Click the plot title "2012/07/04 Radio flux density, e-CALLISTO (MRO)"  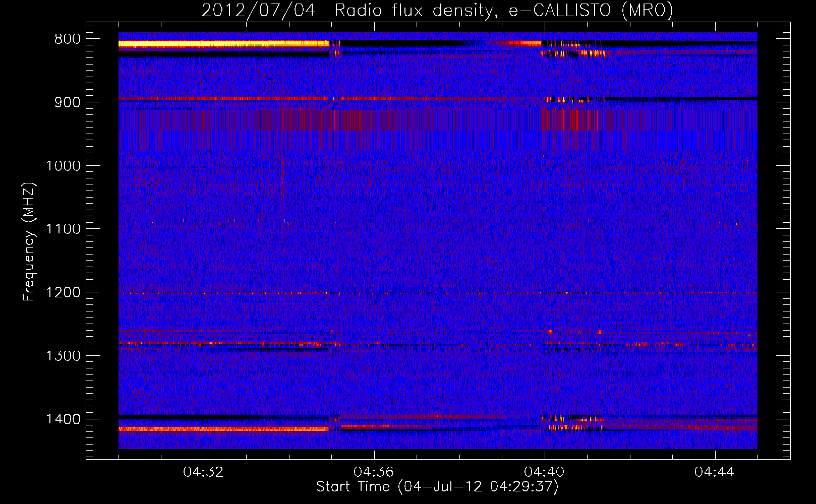click(x=437, y=10)
